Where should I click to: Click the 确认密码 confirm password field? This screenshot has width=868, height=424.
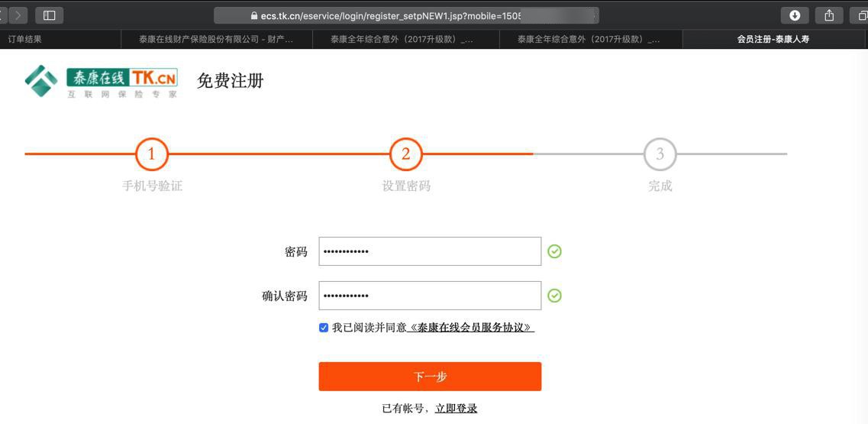tap(430, 296)
